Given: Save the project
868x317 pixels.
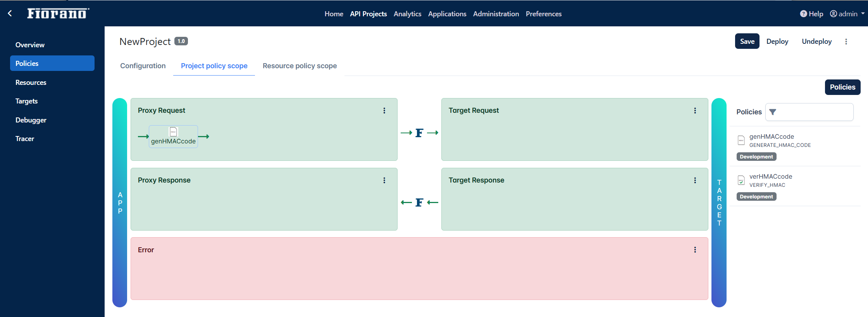Looking at the screenshot, I should pos(747,41).
